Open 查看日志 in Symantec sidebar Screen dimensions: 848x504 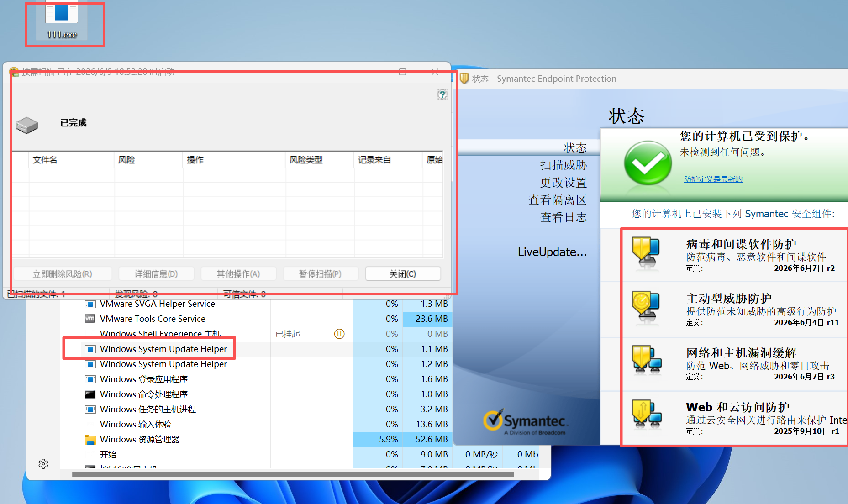(564, 217)
